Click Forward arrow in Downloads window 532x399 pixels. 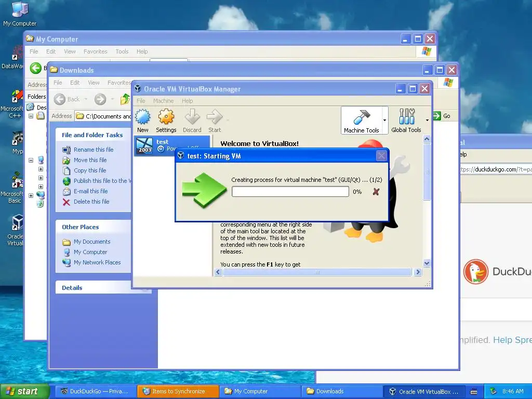click(x=100, y=99)
